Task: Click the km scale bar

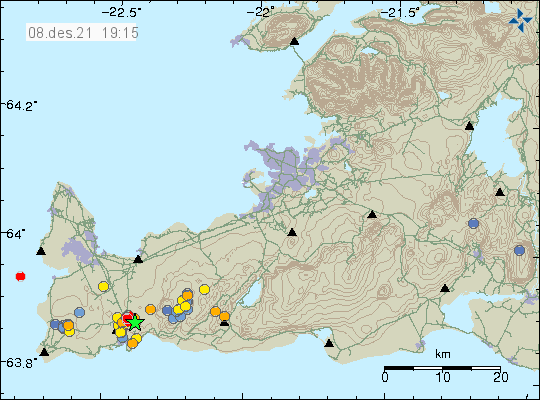Action: click(443, 368)
